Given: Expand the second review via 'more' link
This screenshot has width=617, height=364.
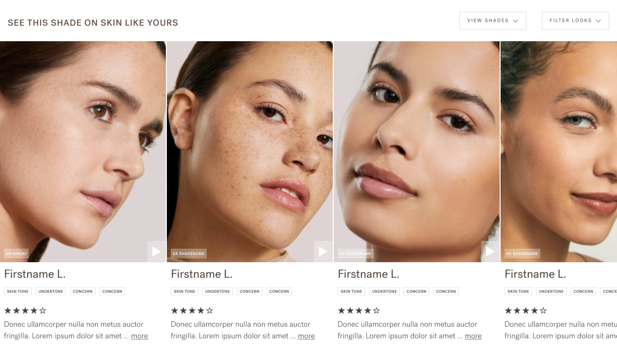Looking at the screenshot, I should click(x=306, y=336).
